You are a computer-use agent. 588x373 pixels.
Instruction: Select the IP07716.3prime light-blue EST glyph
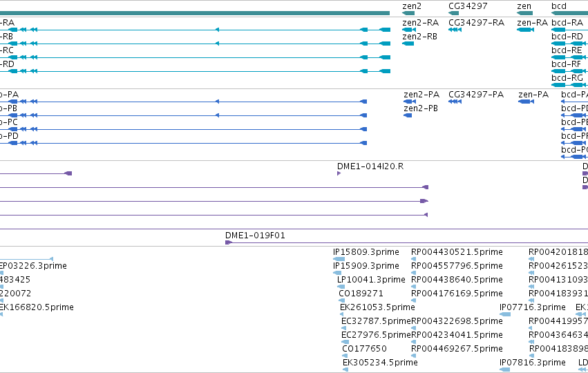click(505, 314)
